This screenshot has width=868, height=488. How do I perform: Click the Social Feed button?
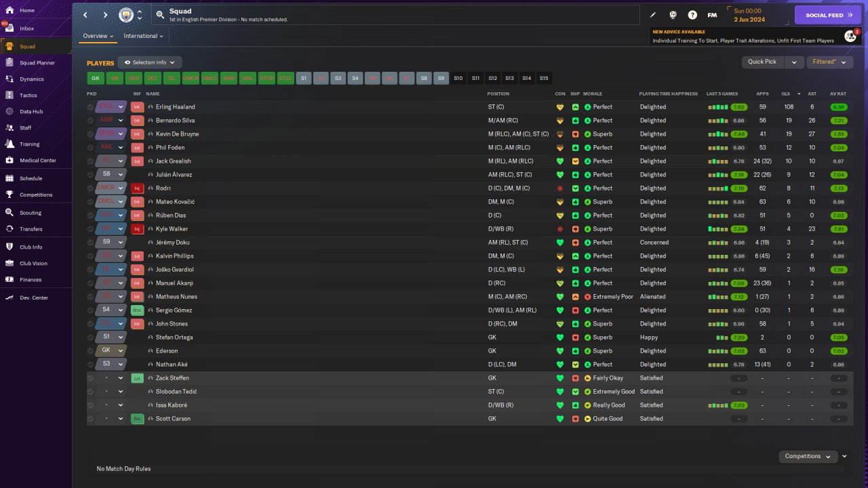coord(828,15)
